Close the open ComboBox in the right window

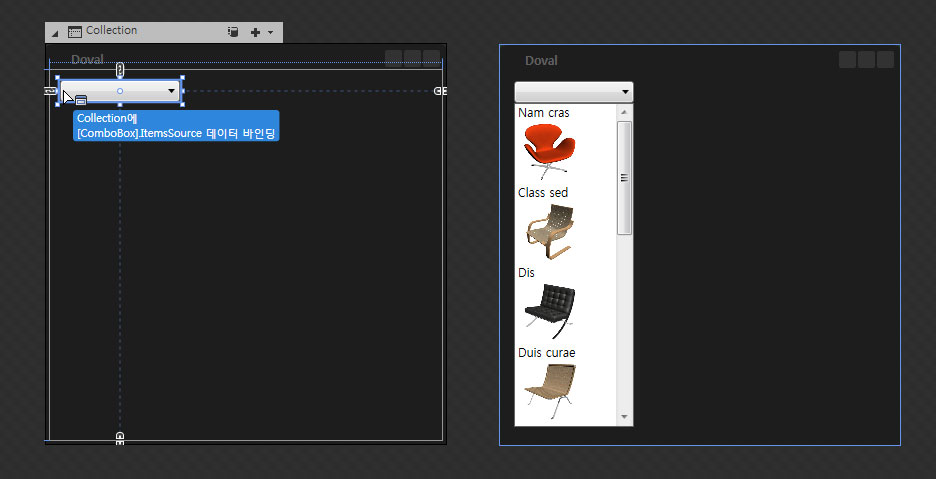click(x=574, y=92)
